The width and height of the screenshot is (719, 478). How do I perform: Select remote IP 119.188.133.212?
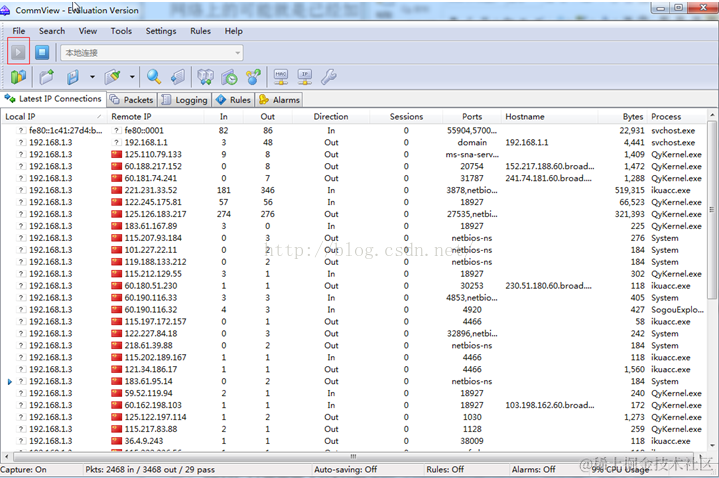pyautogui.click(x=155, y=261)
